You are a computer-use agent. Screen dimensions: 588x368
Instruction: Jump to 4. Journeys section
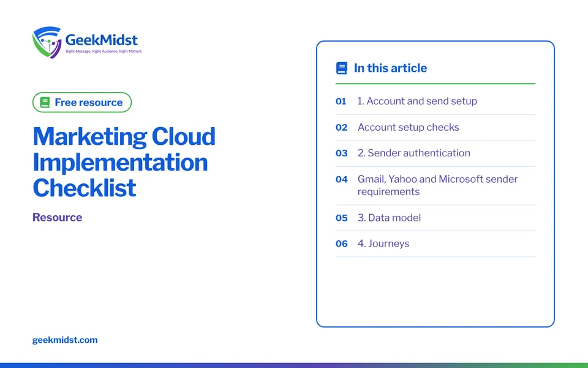pyautogui.click(x=383, y=243)
